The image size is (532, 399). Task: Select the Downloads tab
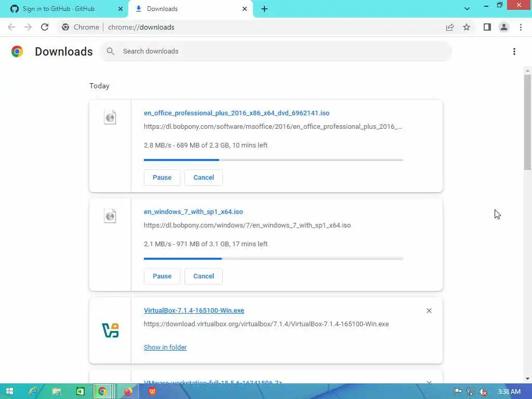[190, 9]
